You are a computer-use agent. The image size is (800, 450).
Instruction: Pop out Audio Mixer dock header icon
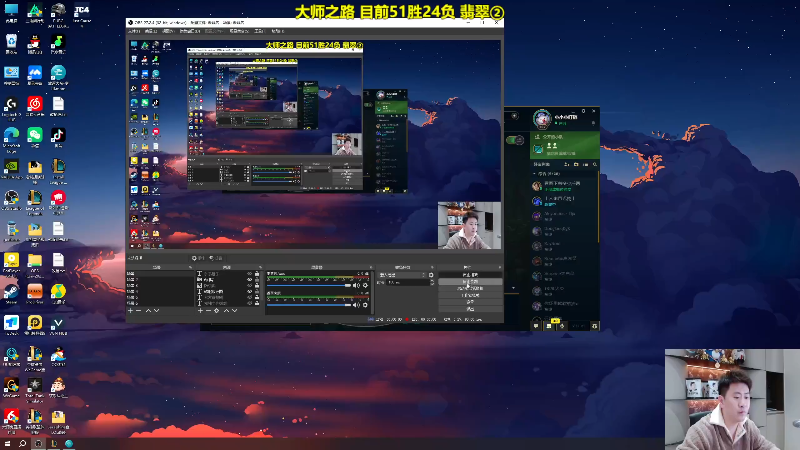(371, 267)
